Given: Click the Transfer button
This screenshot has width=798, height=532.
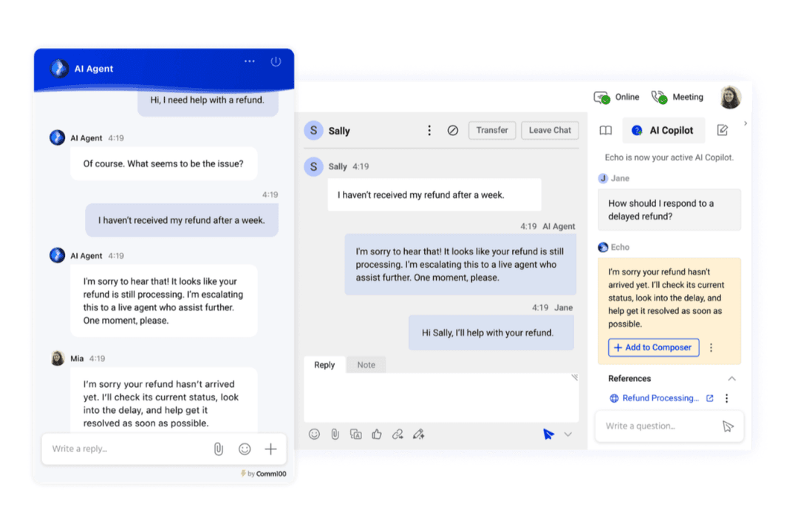Looking at the screenshot, I should click(x=491, y=130).
